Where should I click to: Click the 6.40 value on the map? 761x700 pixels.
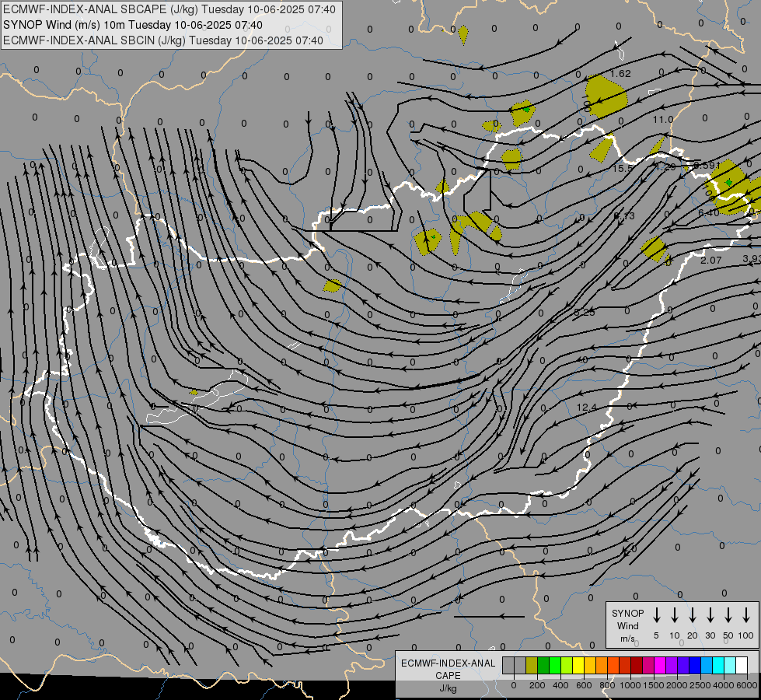click(709, 213)
